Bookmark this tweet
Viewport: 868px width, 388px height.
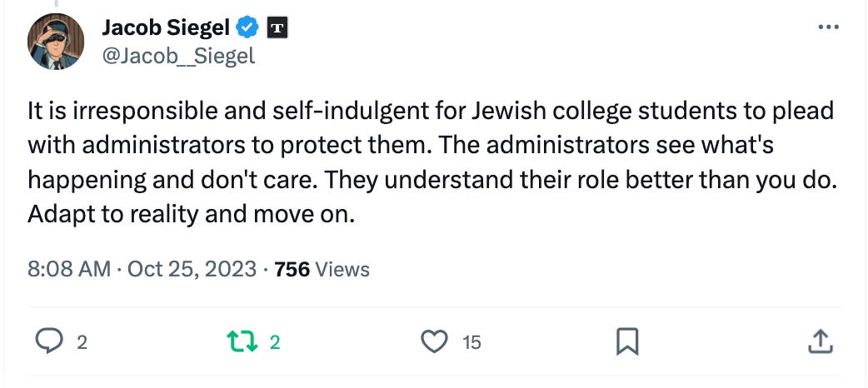(626, 341)
